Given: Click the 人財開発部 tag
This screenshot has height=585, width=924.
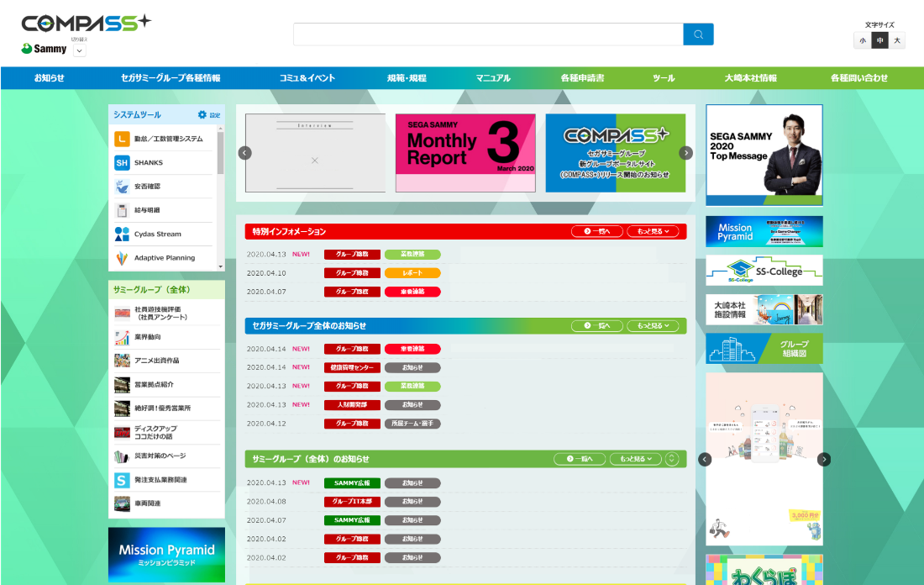Looking at the screenshot, I should (352, 404).
